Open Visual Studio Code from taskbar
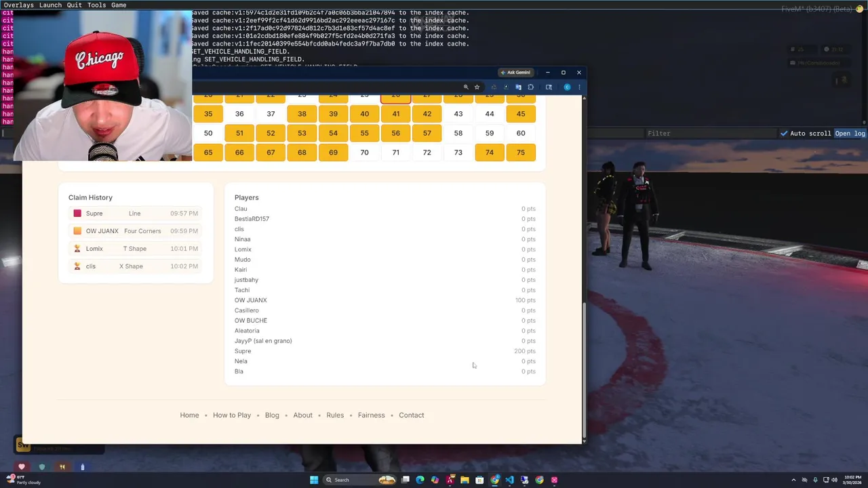The width and height of the screenshot is (868, 488). tap(509, 480)
